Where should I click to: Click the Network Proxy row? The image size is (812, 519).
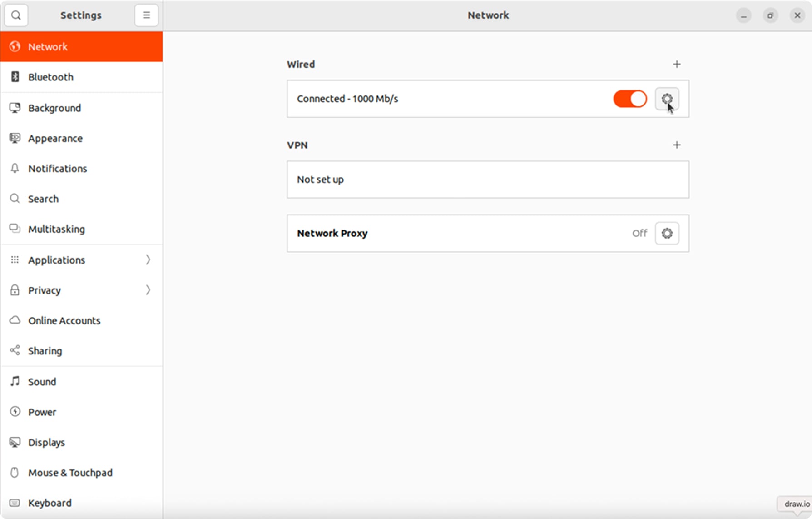pos(454,233)
